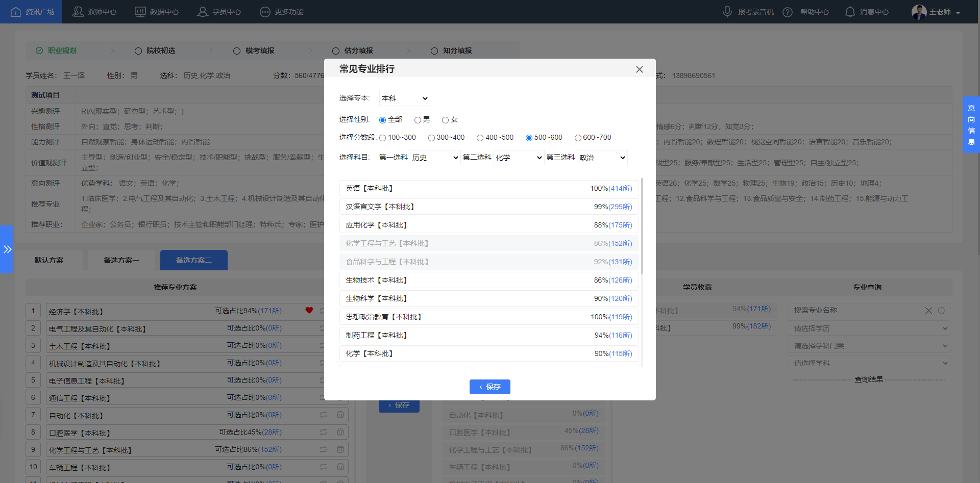Image resolution: width=980 pixels, height=483 pixels.
Task: Expand the left side panel double-arrow
Action: tap(7, 249)
